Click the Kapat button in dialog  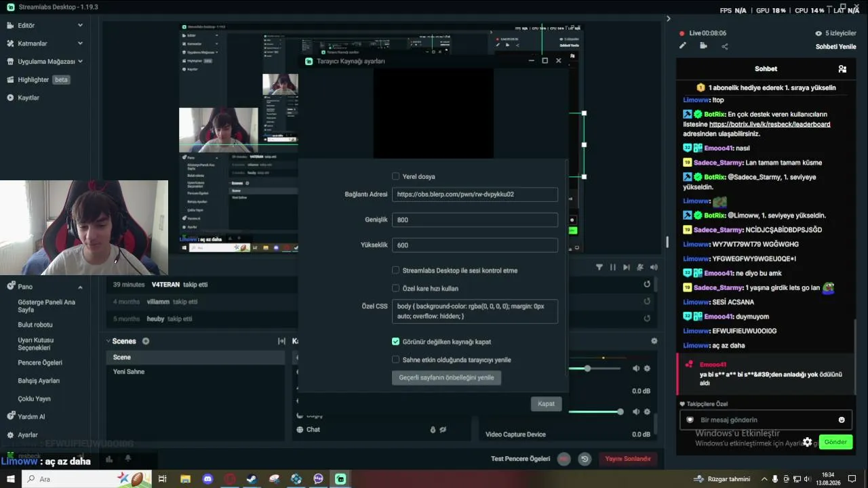546,404
